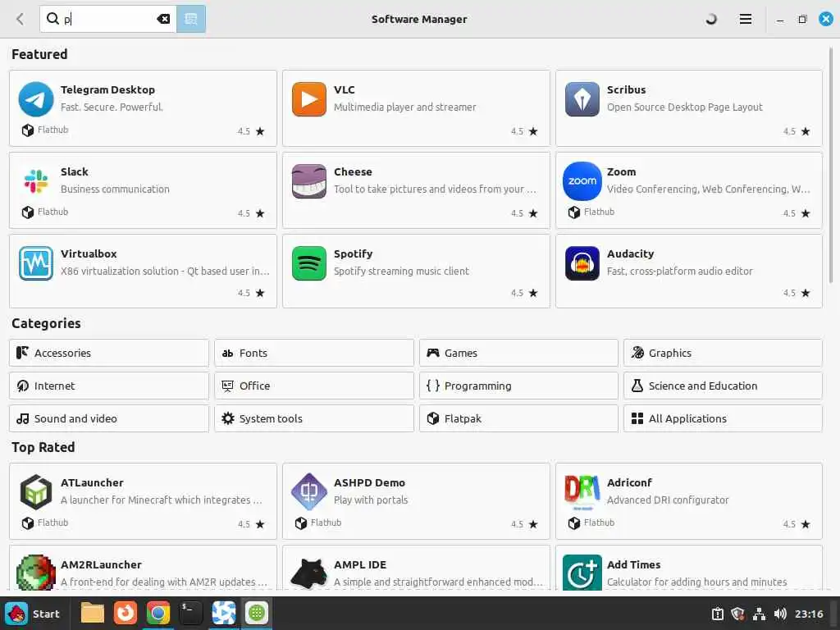Open the Science and Education category
The width and height of the screenshot is (840, 630).
click(723, 386)
